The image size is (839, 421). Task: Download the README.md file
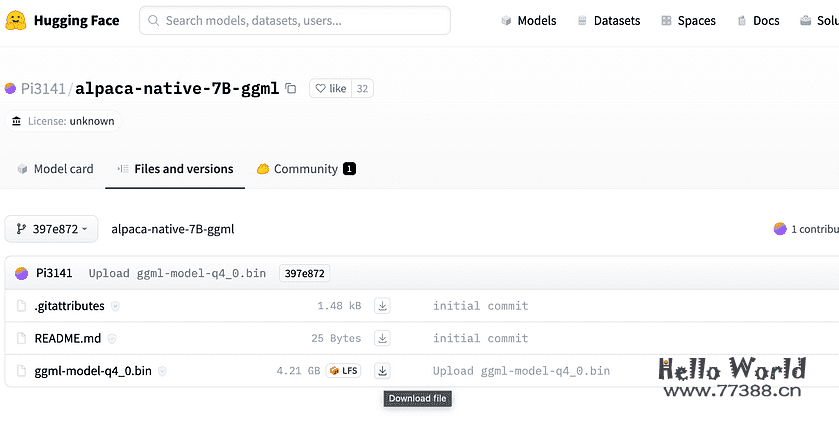click(x=382, y=338)
